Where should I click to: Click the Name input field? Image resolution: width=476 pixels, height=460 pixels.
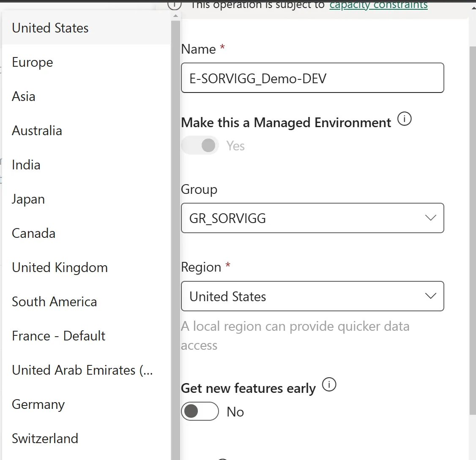[312, 78]
